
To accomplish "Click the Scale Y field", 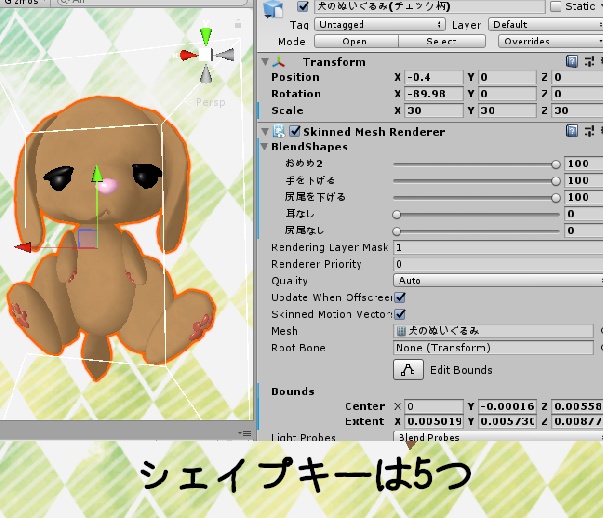I will (507, 111).
